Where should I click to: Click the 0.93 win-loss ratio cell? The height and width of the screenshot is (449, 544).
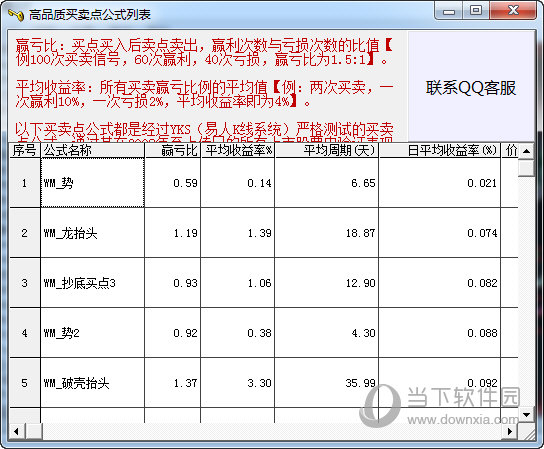pos(172,283)
